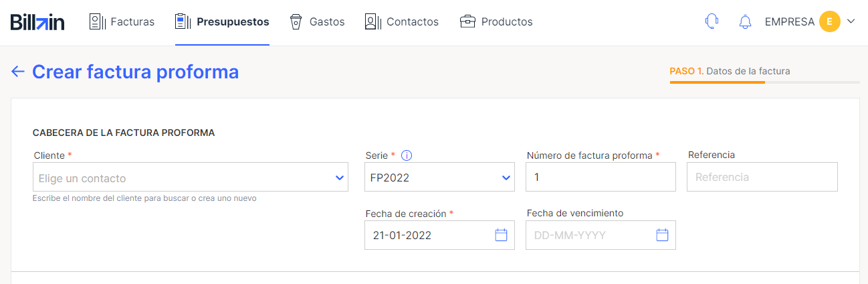This screenshot has width=868, height=284.
Task: Click the Referencia input field
Action: tap(762, 177)
